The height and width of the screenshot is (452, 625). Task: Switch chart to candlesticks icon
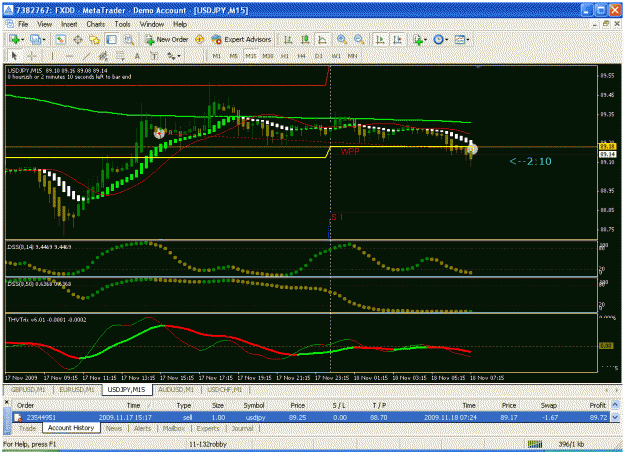click(x=305, y=39)
